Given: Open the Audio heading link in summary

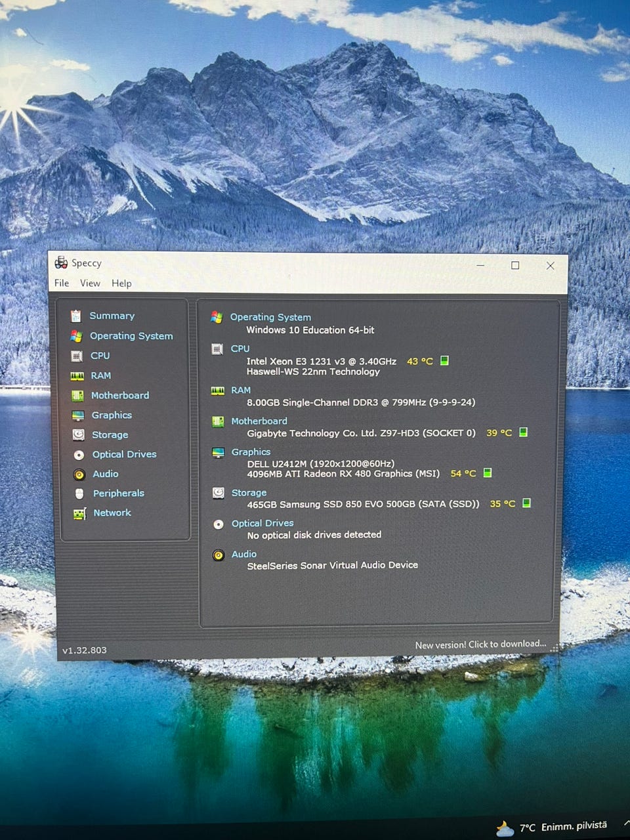Looking at the screenshot, I should click(x=244, y=554).
